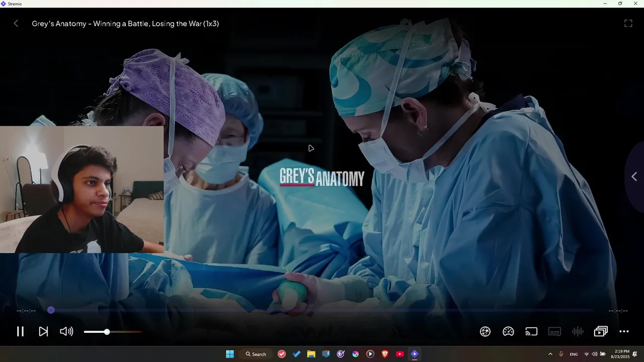The height and width of the screenshot is (362, 644).
Task: Open the audio tracks waveform menu
Action: click(578, 331)
